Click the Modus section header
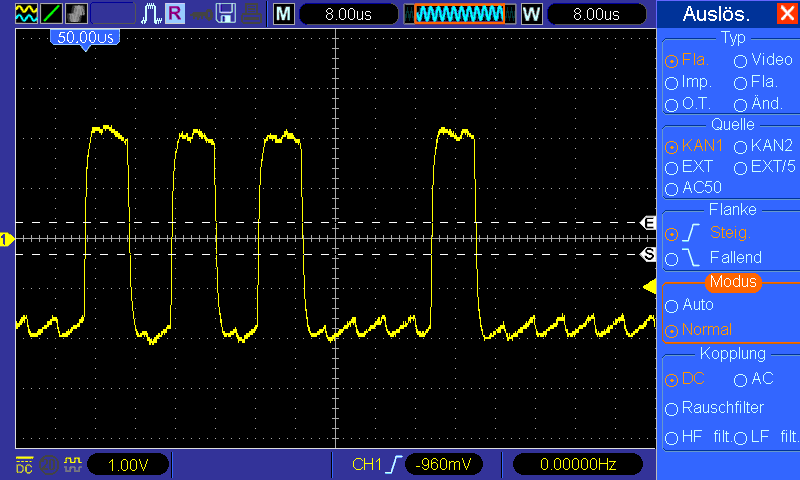Image resolution: width=800 pixels, height=480 pixels. [733, 282]
